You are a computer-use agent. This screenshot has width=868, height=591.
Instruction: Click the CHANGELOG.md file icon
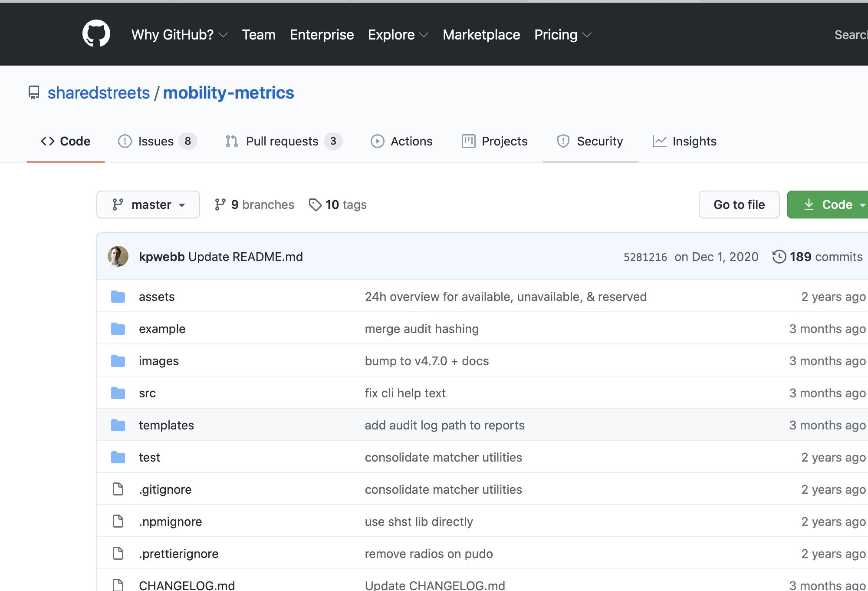(x=118, y=584)
